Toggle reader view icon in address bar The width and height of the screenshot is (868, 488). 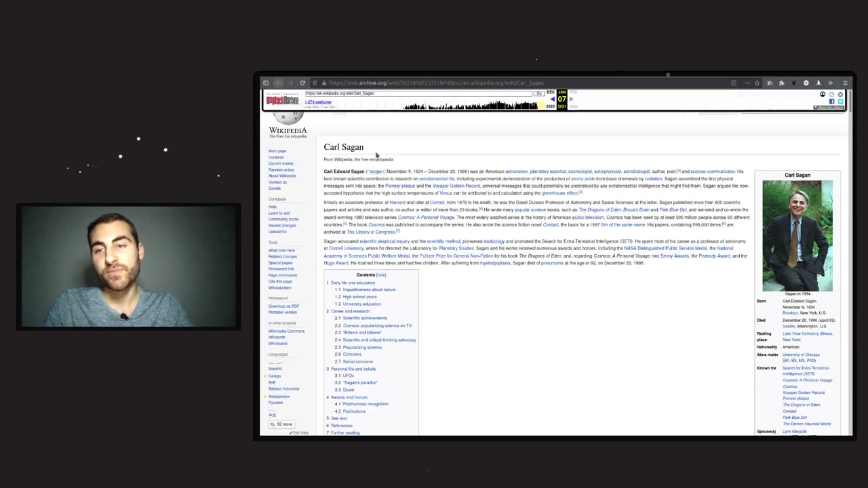(734, 83)
